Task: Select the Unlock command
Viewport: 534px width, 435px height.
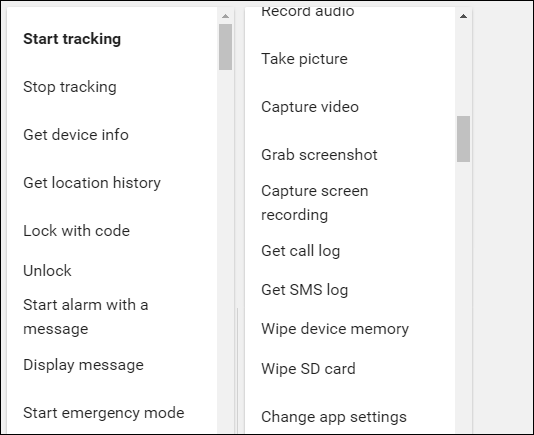Action: point(47,271)
